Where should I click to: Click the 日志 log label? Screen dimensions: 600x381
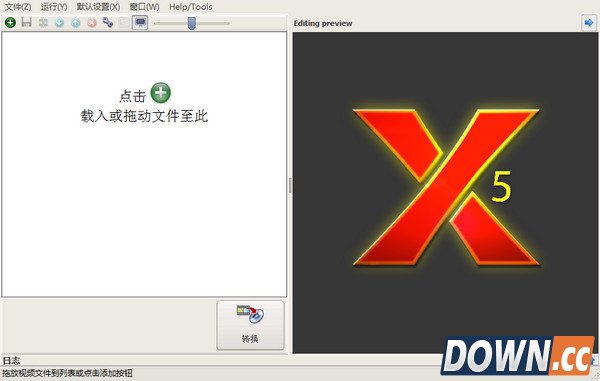[x=11, y=360]
